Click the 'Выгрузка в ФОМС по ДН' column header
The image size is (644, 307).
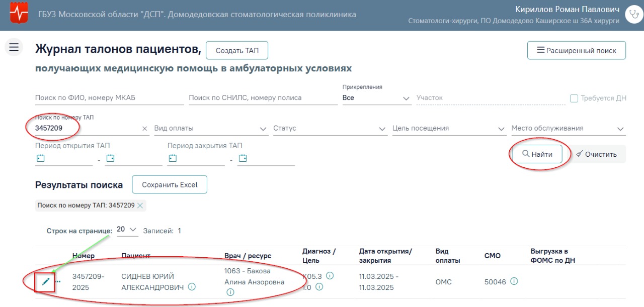[x=553, y=256]
